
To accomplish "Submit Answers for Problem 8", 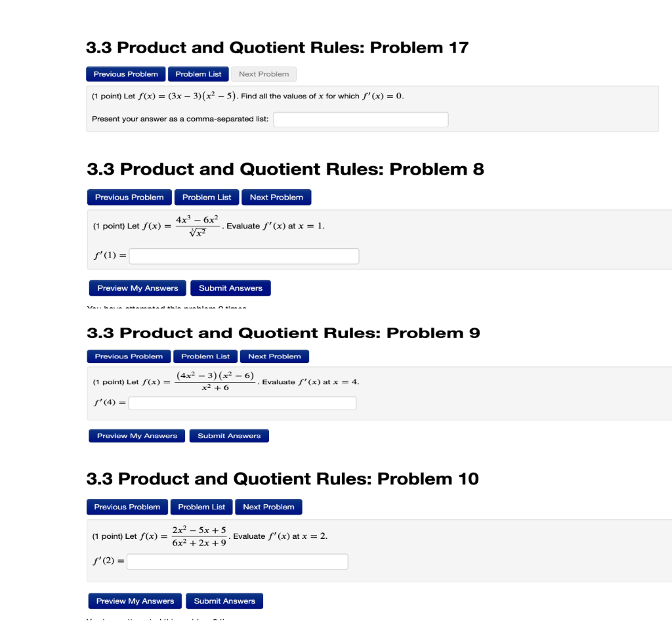I will (x=230, y=288).
